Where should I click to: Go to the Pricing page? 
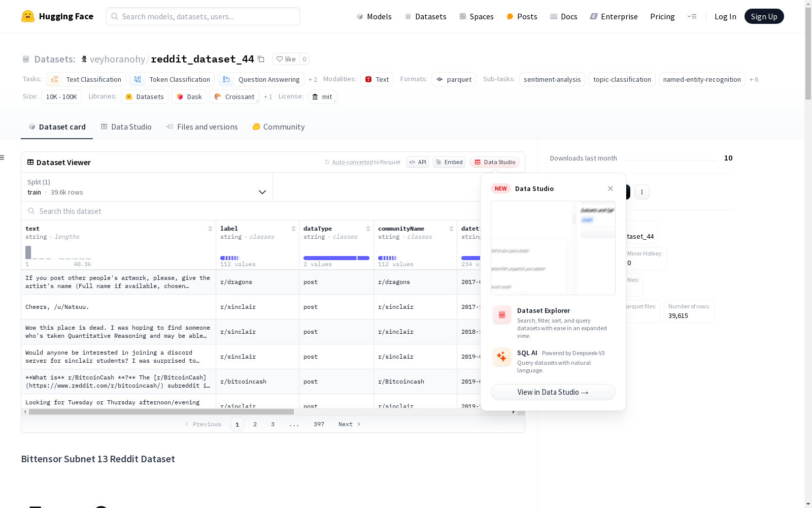662,16
